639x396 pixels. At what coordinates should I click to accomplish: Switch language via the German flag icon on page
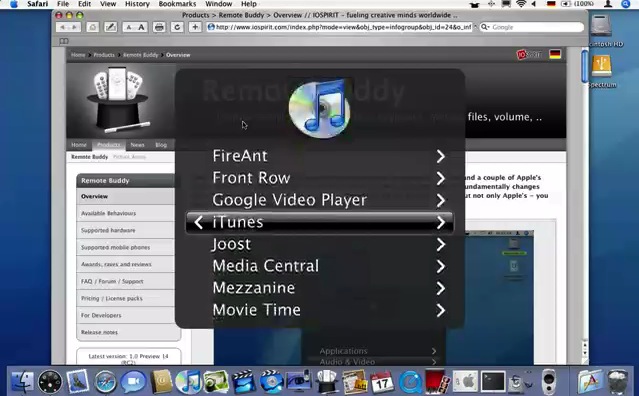(x=555, y=54)
